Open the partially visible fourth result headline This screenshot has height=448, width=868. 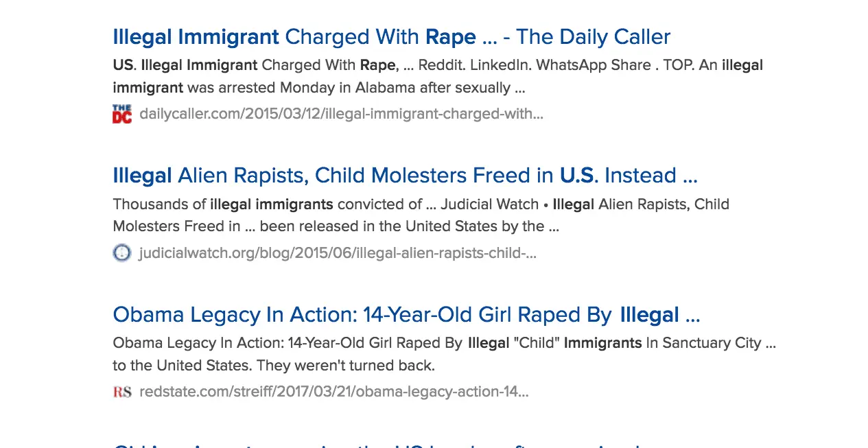[377, 444]
